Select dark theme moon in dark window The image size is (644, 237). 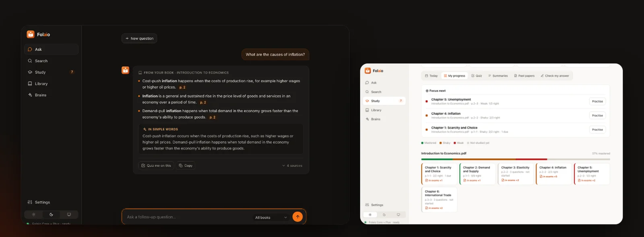(x=51, y=214)
